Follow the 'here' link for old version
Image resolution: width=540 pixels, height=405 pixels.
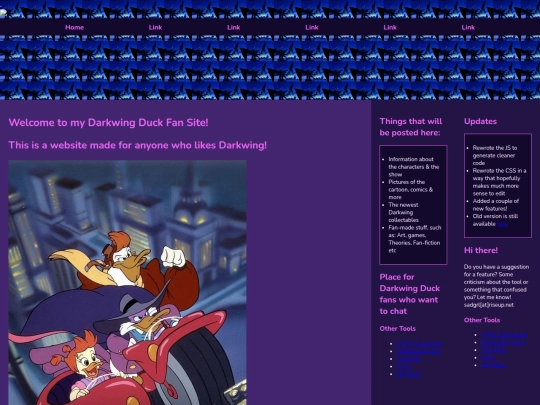click(x=502, y=224)
